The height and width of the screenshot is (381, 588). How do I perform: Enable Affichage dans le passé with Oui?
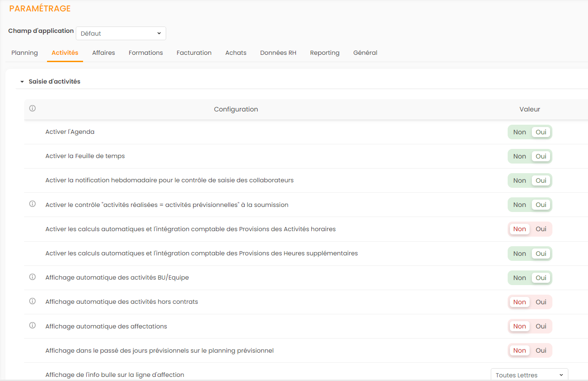(541, 350)
